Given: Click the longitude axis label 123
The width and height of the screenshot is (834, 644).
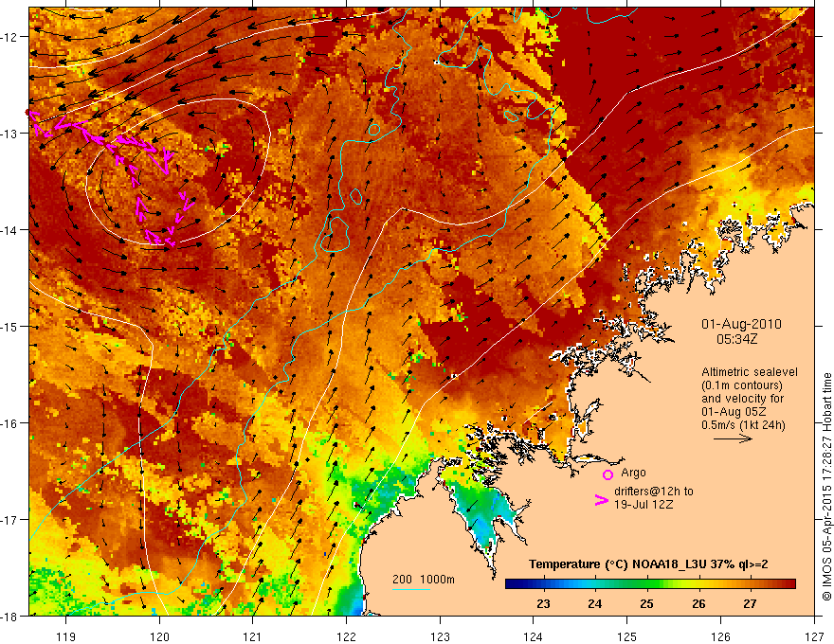Looking at the screenshot, I should click(x=440, y=636).
